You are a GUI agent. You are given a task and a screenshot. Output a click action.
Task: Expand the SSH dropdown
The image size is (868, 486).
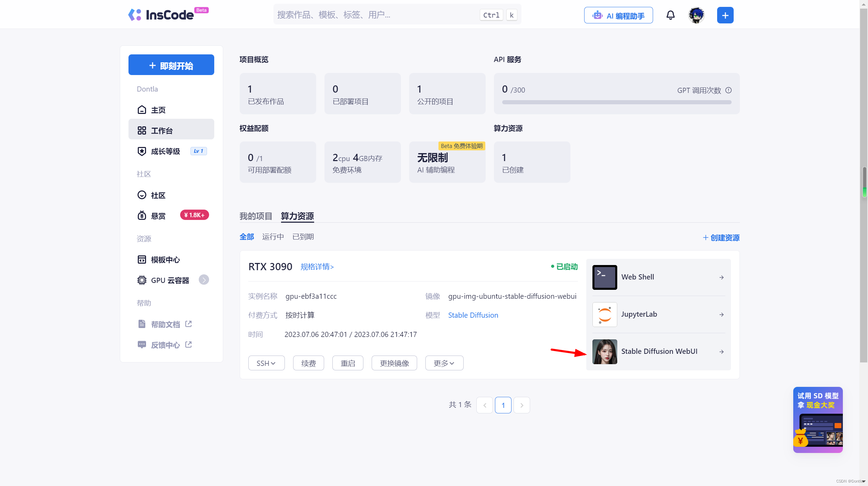coord(266,363)
